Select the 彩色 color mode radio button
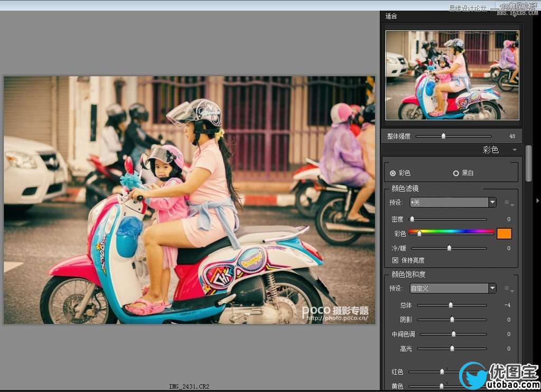The width and height of the screenshot is (541, 392). point(393,173)
